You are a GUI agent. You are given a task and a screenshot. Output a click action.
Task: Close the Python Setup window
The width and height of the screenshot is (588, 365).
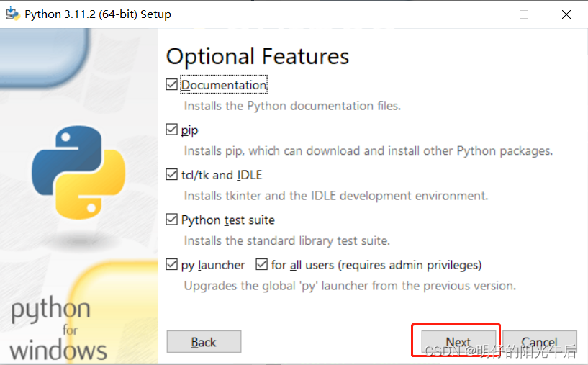click(567, 14)
